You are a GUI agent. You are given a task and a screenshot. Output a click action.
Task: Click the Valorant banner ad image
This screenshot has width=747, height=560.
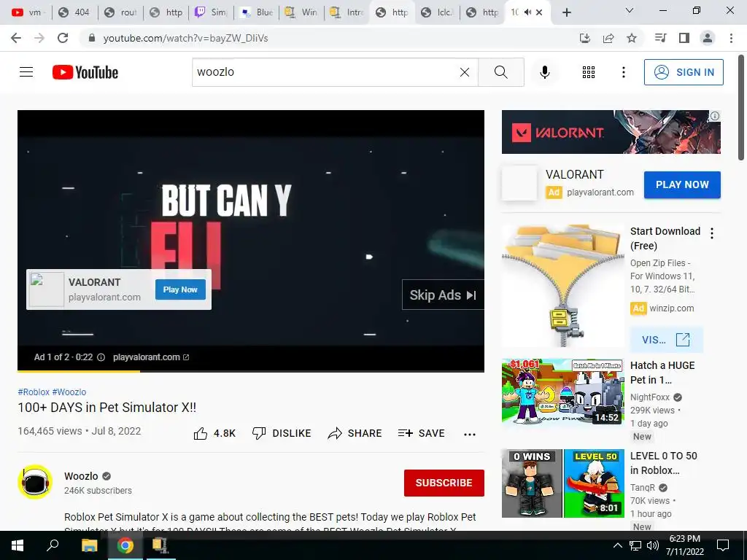pyautogui.click(x=611, y=132)
